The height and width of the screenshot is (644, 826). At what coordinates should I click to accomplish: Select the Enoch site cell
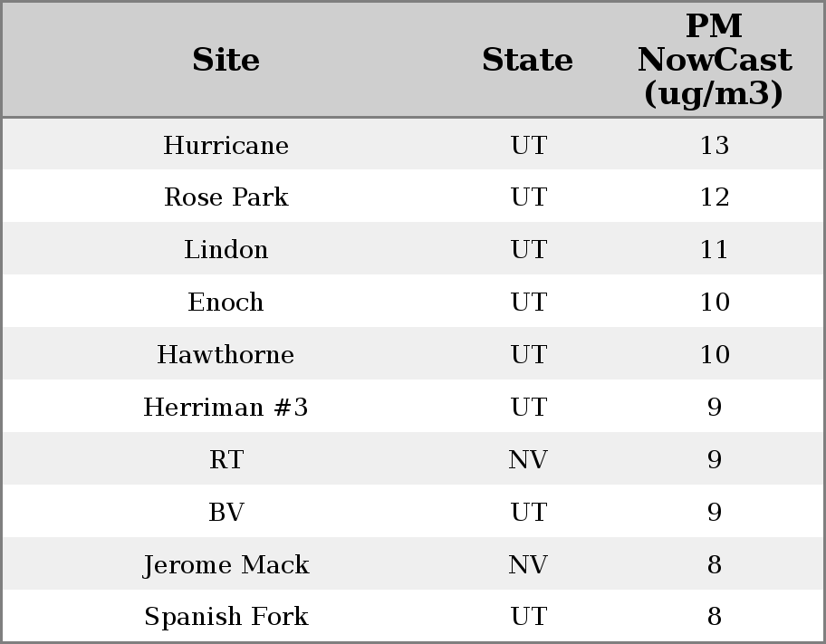coord(226,303)
